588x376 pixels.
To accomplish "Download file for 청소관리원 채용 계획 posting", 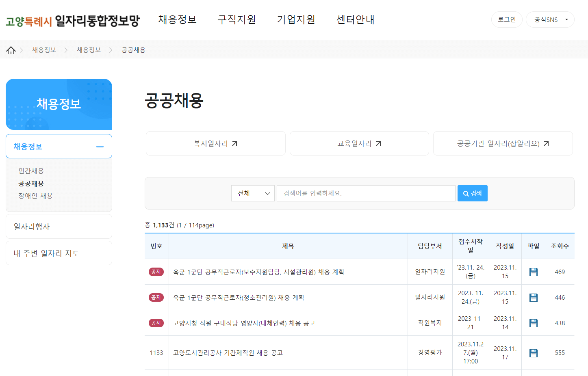I will tap(534, 298).
